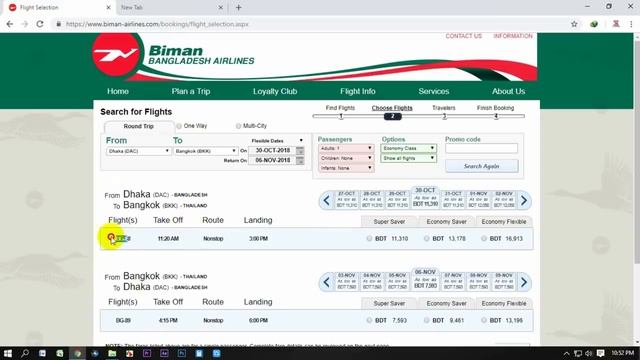Viewport: 640px width, 360px height.
Task: Open the notification center icon
Action: (x=600, y=353)
